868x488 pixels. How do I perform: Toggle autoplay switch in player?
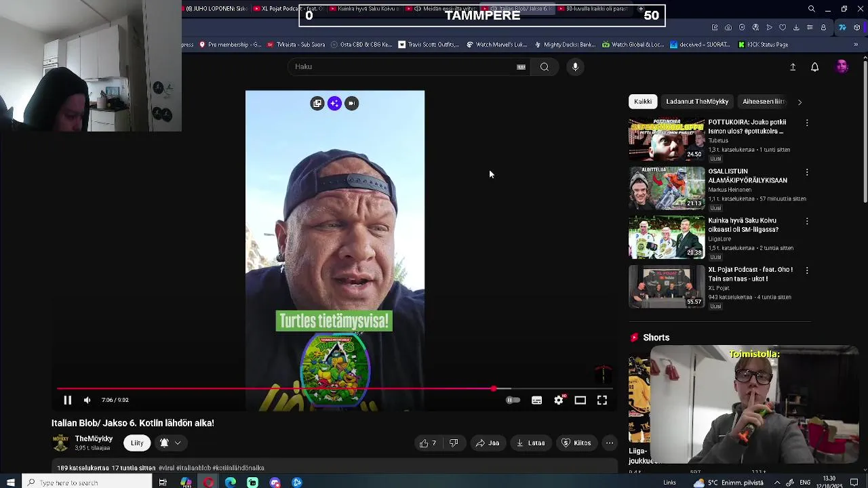pos(513,400)
